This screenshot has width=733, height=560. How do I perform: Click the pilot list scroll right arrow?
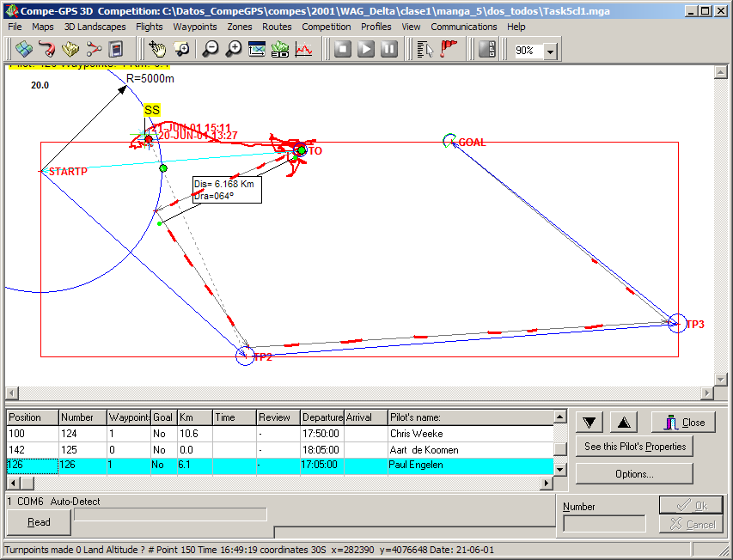546,483
